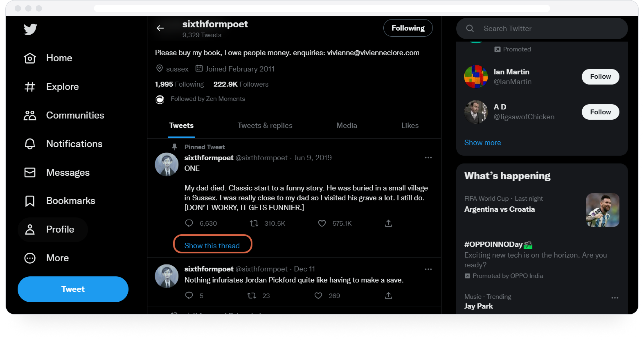Screen dimensions: 644x341
Task: Click Show this thread link
Action: [212, 246]
